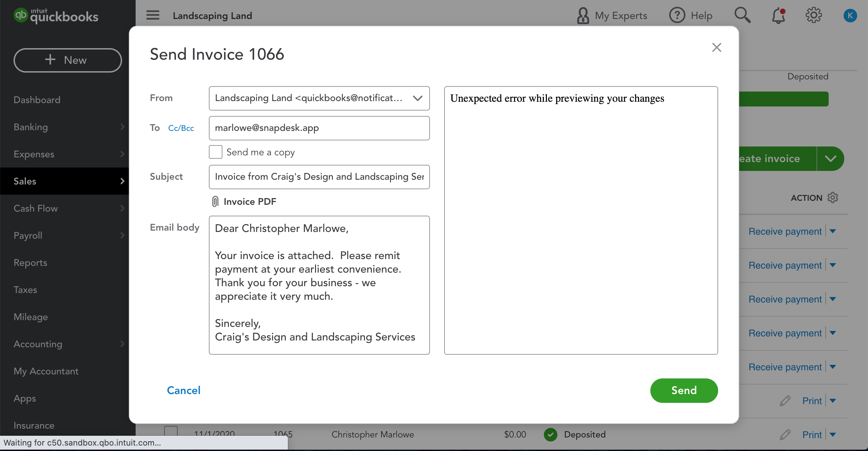Open dropdown arrow beside Print in 1065 row
Screen dimensions: 868x451
(x=833, y=435)
